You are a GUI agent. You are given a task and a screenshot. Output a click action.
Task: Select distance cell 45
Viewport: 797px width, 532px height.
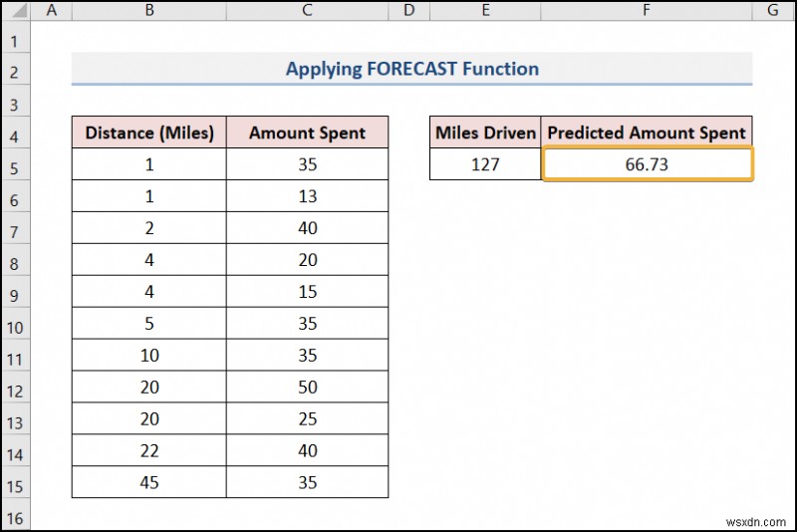coord(149,482)
